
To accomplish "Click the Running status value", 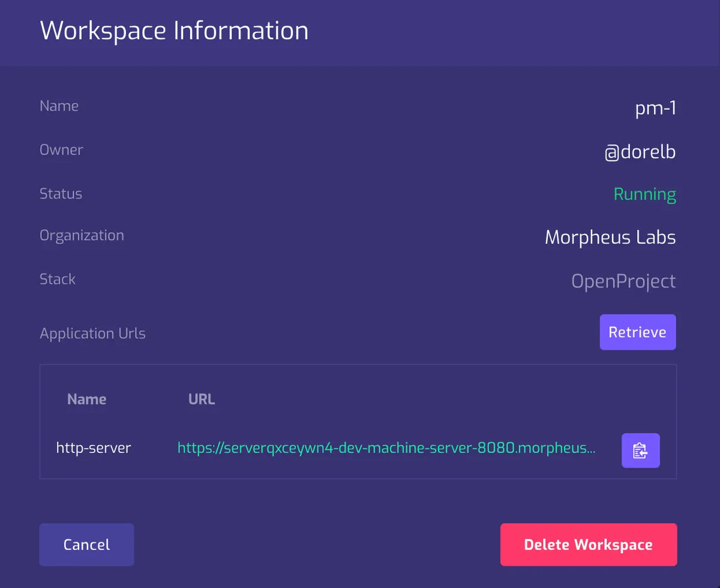I will (644, 194).
